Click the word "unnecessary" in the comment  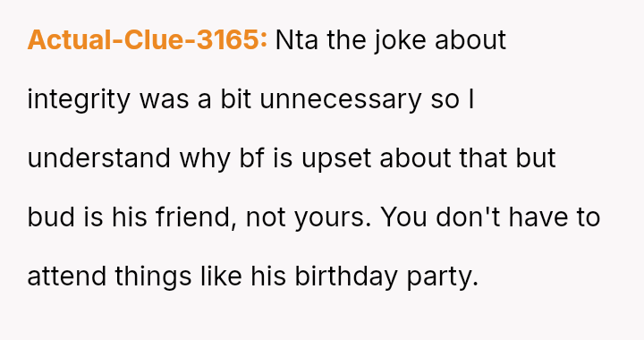(341, 100)
